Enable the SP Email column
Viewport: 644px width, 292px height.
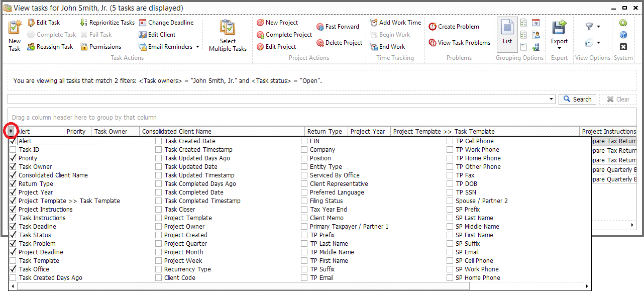pos(450,252)
